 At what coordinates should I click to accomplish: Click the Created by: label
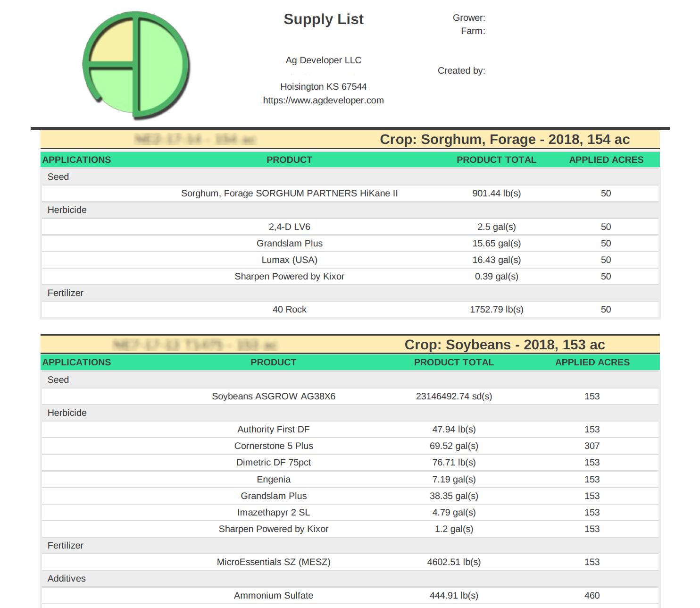461,70
